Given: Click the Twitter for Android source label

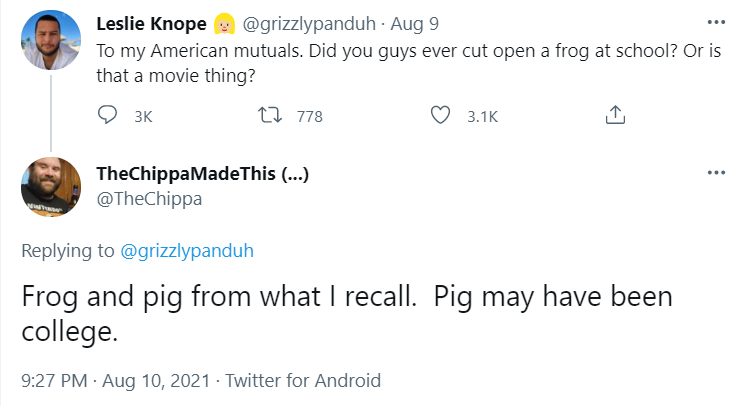Looking at the screenshot, I should (x=303, y=381).
